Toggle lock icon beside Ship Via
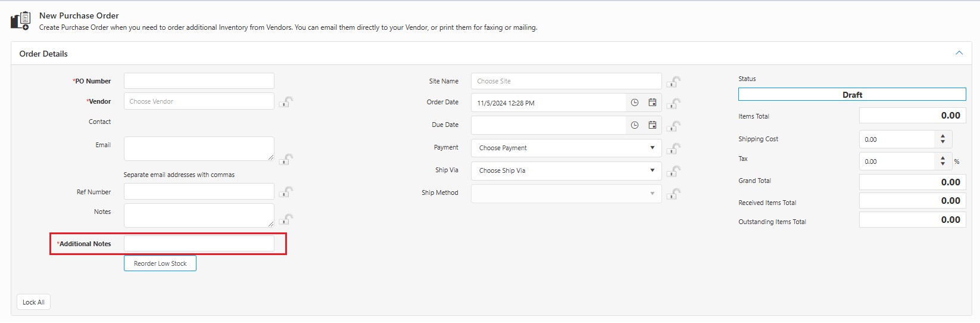 674,171
